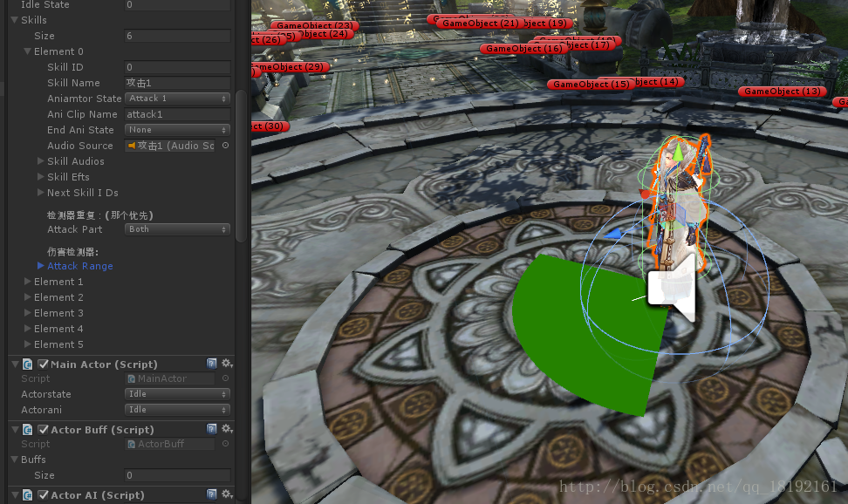Click the ActorBuff script field

[x=170, y=444]
